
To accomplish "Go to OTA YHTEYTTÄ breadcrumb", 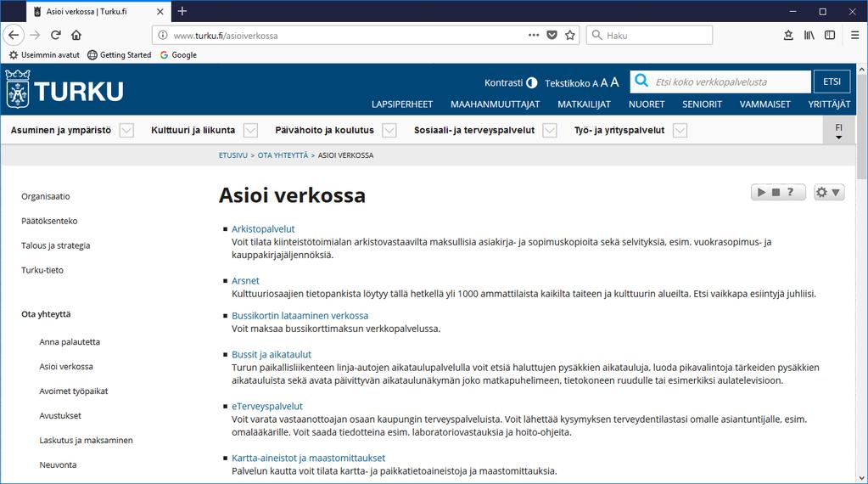I will point(283,155).
